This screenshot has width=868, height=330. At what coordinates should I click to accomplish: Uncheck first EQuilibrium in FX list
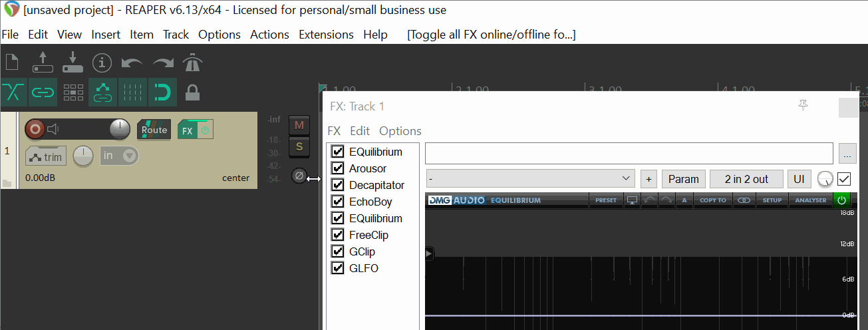[338, 152]
